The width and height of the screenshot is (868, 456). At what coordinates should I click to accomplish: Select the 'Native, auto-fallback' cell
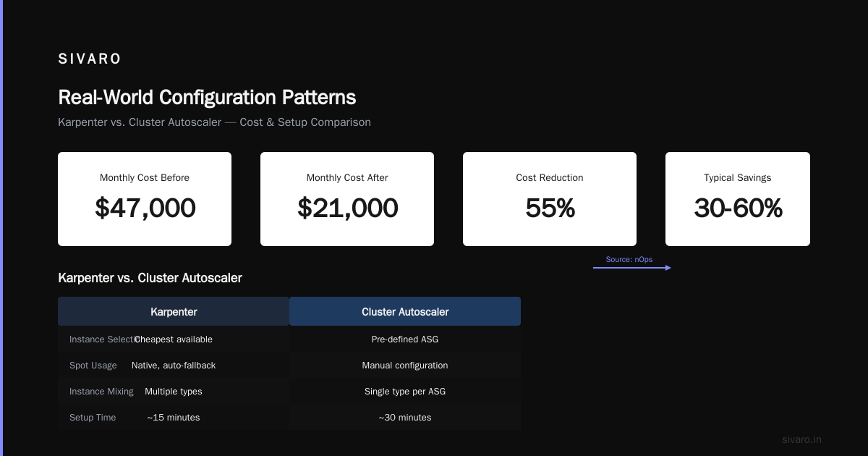click(x=174, y=366)
